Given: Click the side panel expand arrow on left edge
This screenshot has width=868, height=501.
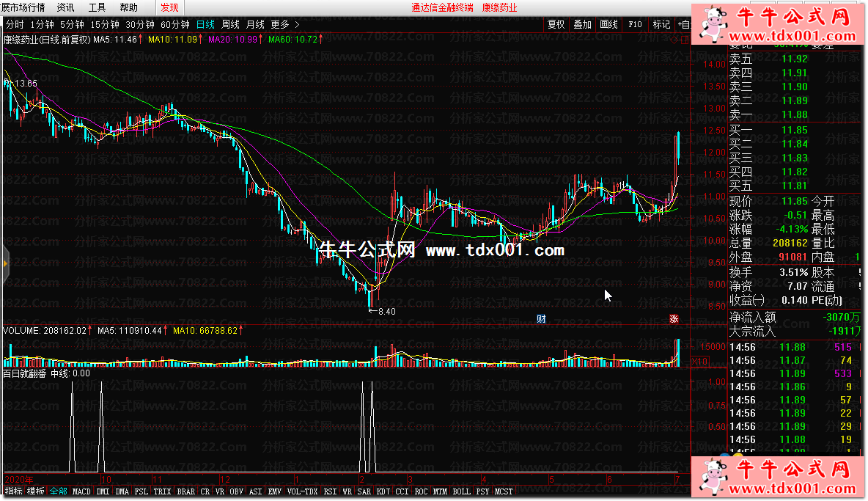Looking at the screenshot, I should [x=5, y=262].
